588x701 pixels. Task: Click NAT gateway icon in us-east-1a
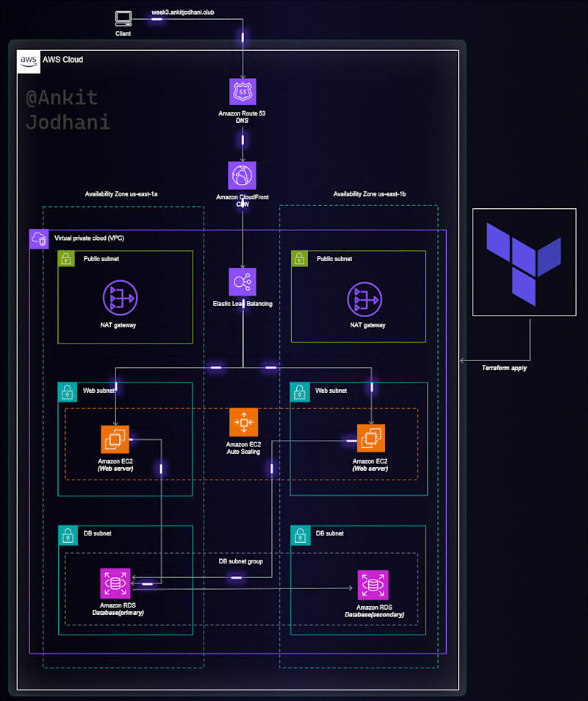coord(121,298)
